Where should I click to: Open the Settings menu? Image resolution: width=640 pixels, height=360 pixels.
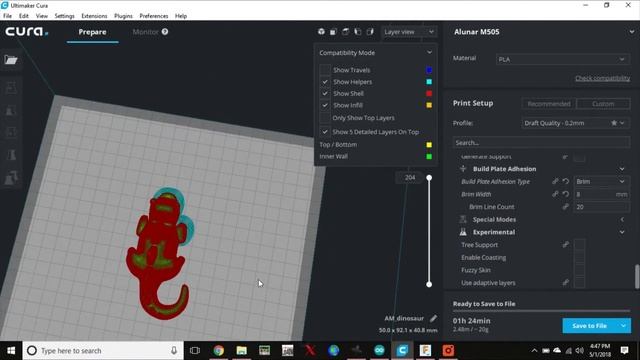64,16
